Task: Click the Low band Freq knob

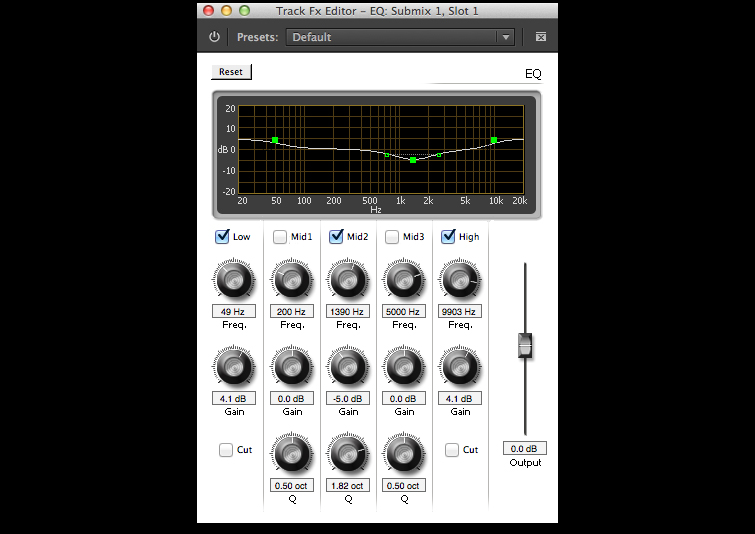Action: point(233,280)
